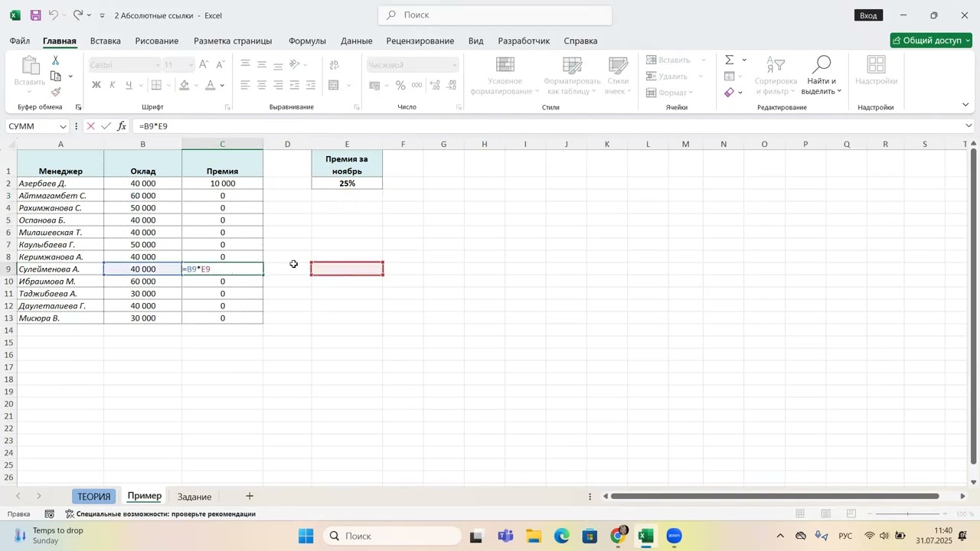Click Найти и выделить button label
The width and height of the screenshot is (980, 551).
pos(822,86)
